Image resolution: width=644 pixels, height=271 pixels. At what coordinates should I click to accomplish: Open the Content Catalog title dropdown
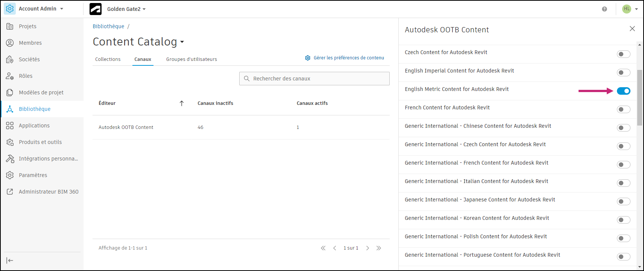[x=182, y=42]
